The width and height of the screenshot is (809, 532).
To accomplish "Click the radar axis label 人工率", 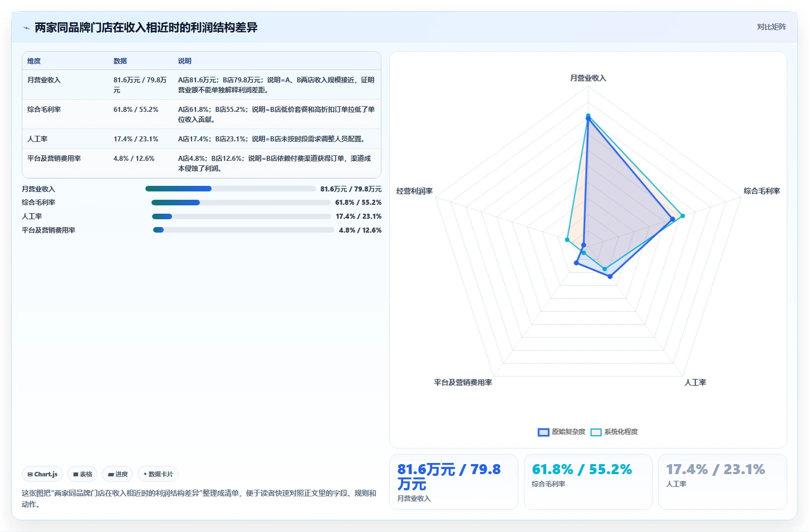I will [x=695, y=382].
